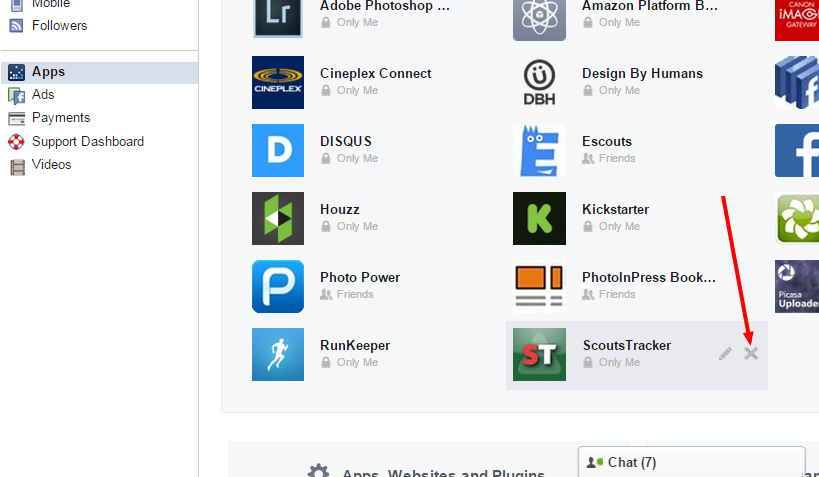Click the Photo Power app icon
This screenshot has height=477, width=819.
(278, 286)
